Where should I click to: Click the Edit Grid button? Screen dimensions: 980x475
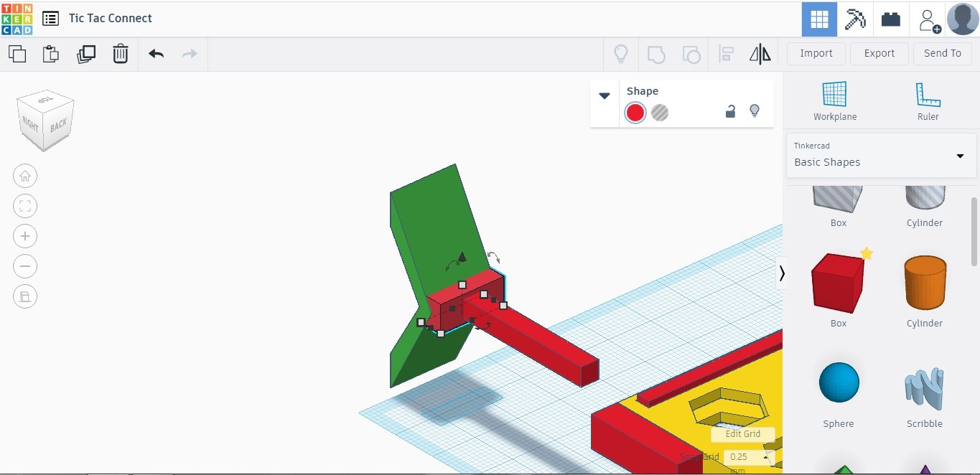(x=742, y=434)
